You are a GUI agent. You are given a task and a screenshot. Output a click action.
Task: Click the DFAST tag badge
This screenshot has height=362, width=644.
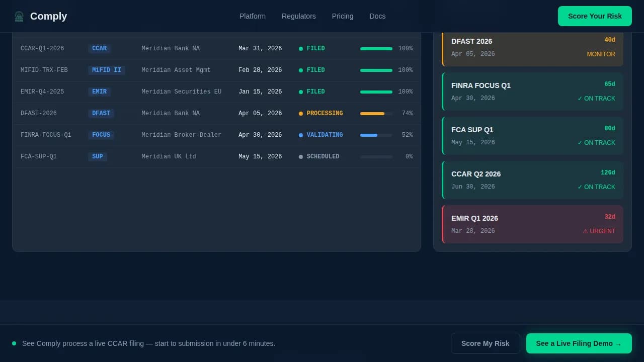click(x=101, y=113)
